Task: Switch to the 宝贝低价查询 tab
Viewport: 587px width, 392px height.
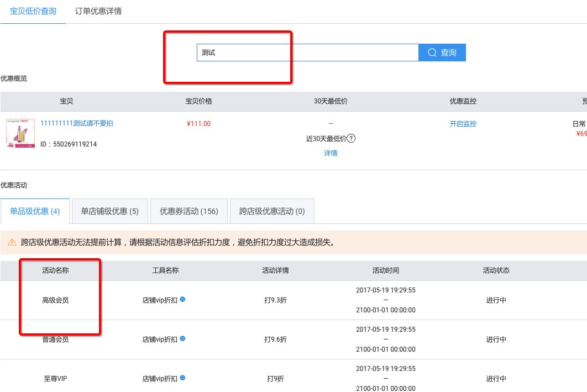Action: click(x=33, y=11)
